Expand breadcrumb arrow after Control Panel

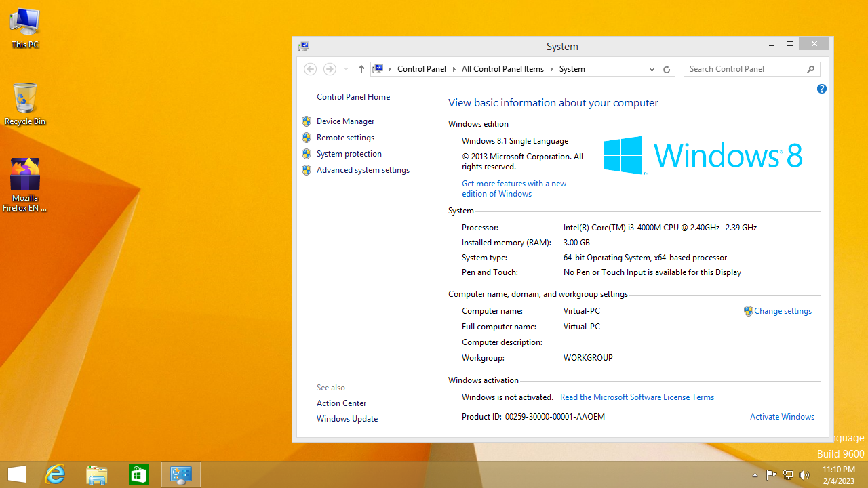click(454, 69)
